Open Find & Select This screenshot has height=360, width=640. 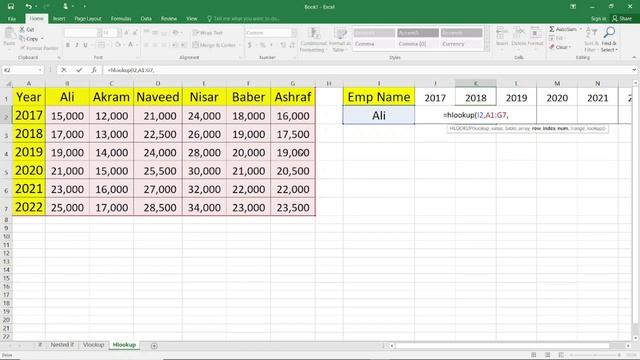[x=609, y=39]
